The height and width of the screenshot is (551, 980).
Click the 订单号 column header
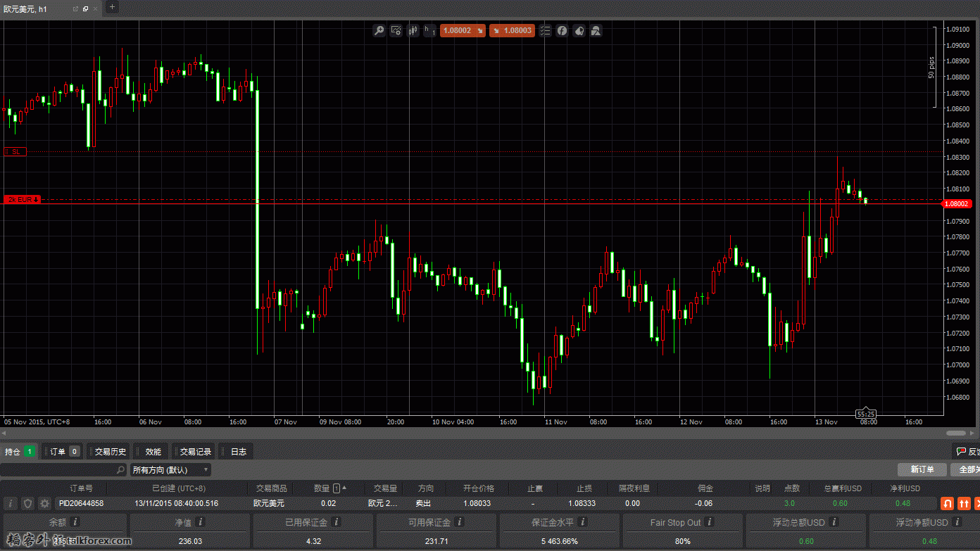[x=81, y=488]
